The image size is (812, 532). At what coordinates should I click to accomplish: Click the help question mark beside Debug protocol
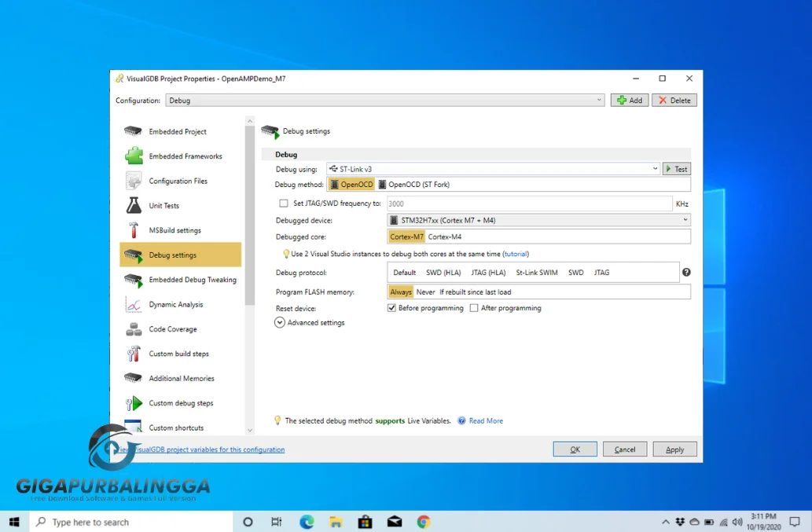click(x=686, y=273)
